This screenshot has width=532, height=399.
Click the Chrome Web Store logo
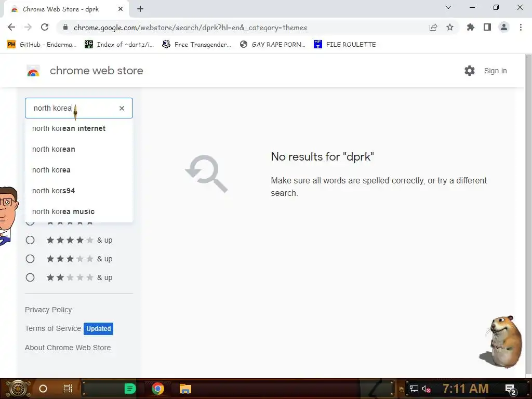pos(33,71)
